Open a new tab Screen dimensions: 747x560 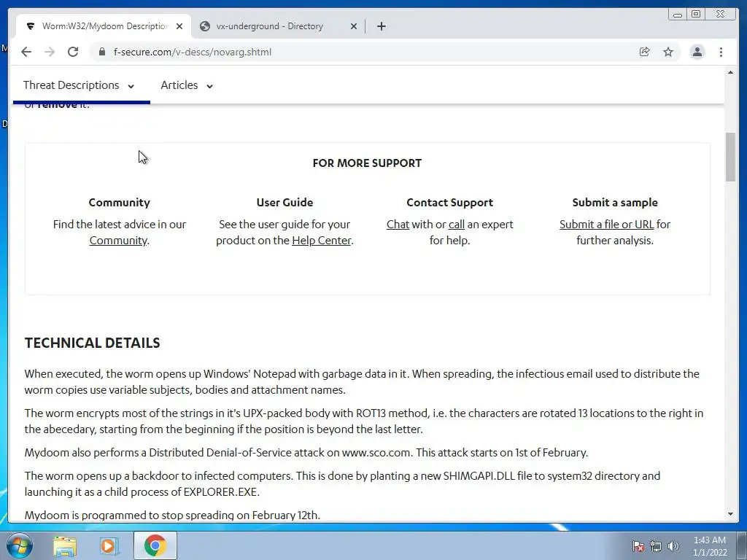(381, 26)
